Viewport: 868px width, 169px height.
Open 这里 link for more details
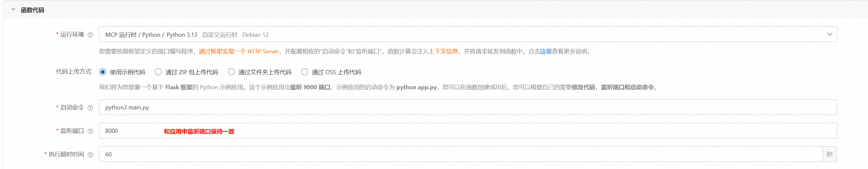pyautogui.click(x=546, y=51)
